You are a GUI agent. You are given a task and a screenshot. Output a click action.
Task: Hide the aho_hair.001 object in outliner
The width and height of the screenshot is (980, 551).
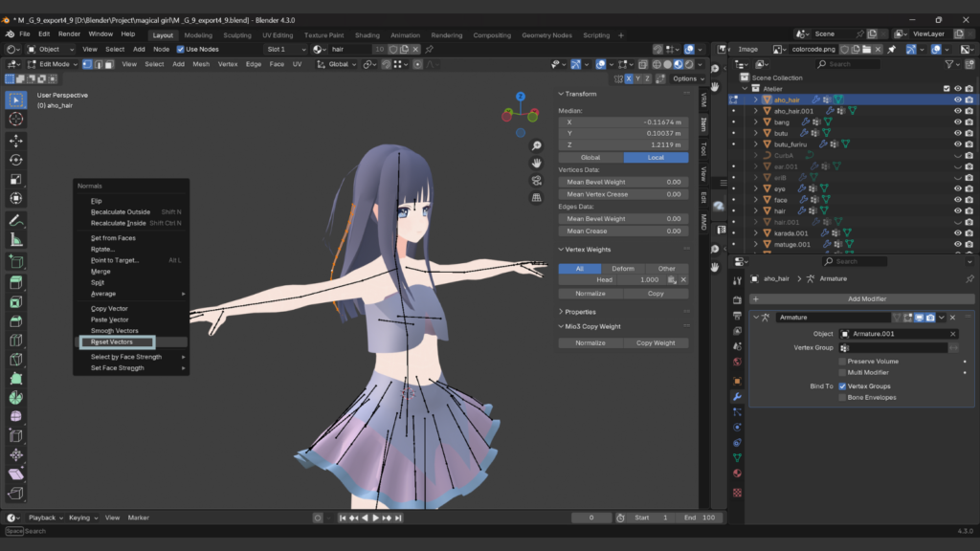(957, 111)
